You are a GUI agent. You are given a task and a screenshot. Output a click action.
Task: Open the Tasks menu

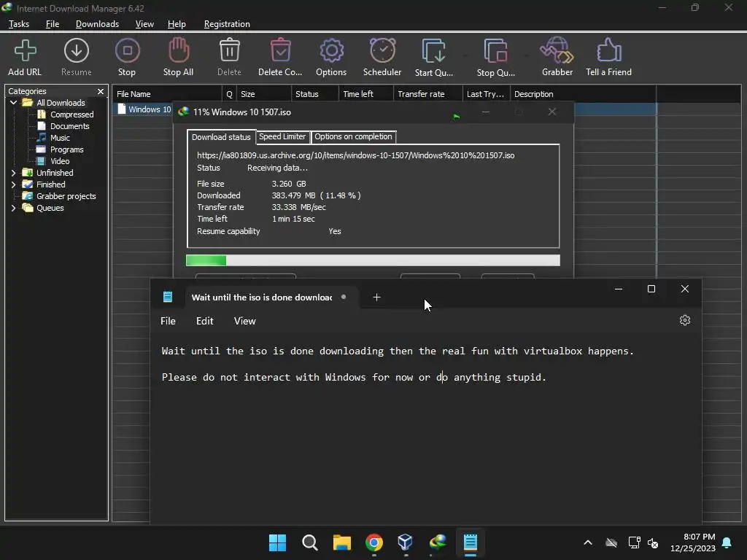pos(18,24)
